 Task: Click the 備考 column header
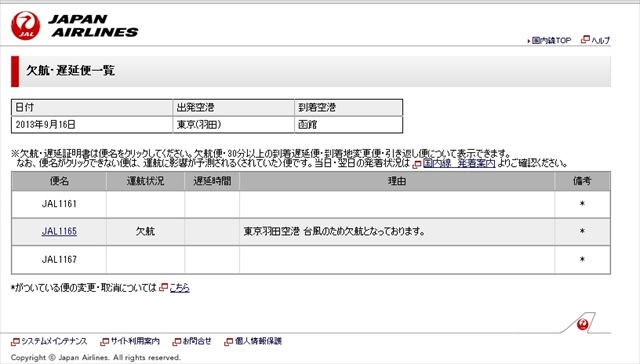click(x=582, y=181)
